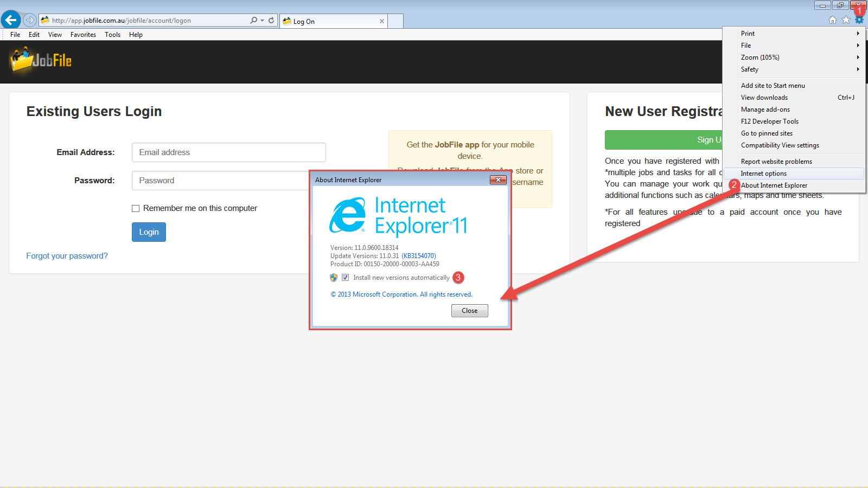Select Report website problems
Screen dimensions: 868x488
click(x=794, y=162)
